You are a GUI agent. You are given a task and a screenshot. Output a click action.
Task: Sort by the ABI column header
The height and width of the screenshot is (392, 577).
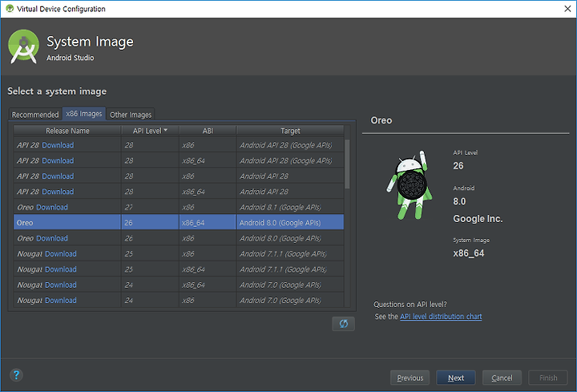click(x=208, y=131)
